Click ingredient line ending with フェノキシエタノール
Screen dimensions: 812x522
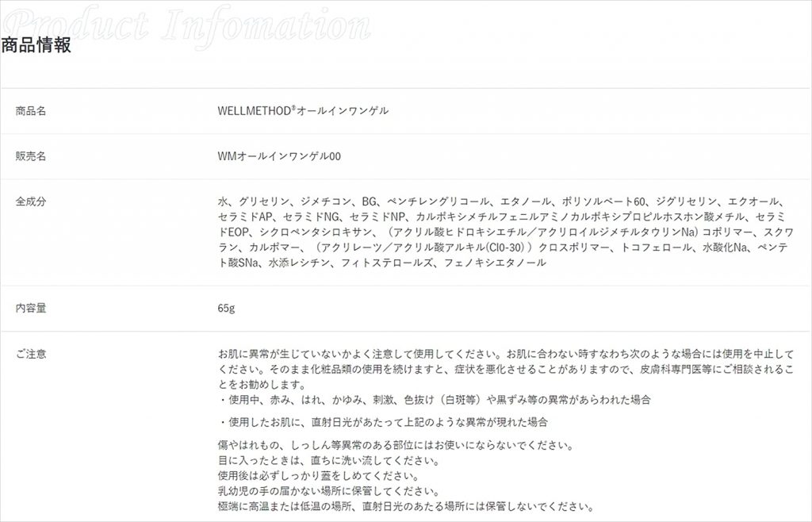[381, 263]
